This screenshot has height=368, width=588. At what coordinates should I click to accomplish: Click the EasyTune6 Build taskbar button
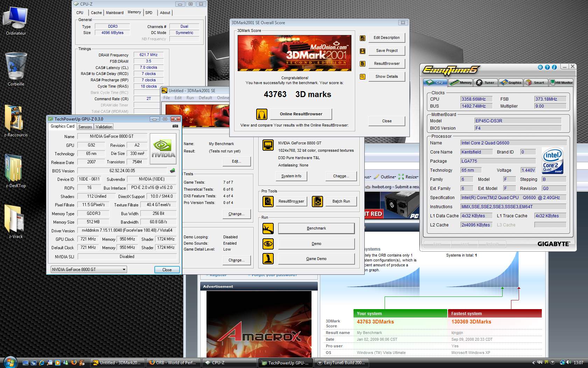[x=341, y=363]
